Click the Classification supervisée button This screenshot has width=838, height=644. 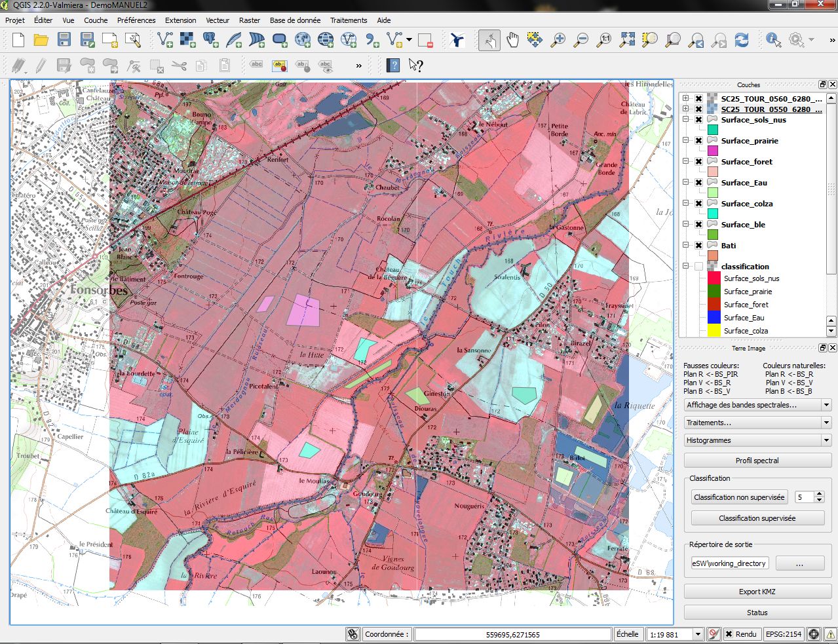(x=757, y=518)
